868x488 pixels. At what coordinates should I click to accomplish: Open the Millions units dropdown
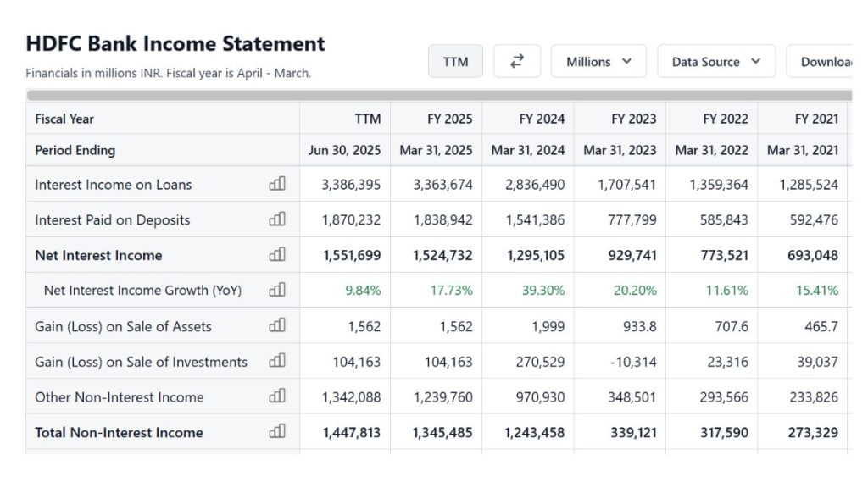click(x=598, y=61)
